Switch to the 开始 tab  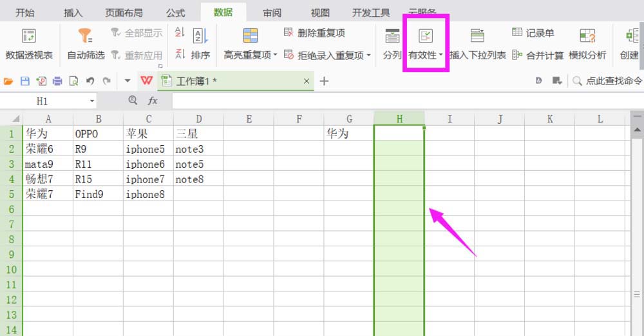pyautogui.click(x=25, y=13)
